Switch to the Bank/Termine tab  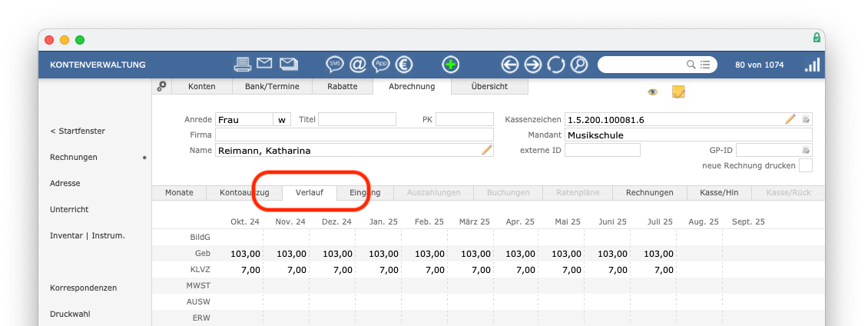coord(272,86)
